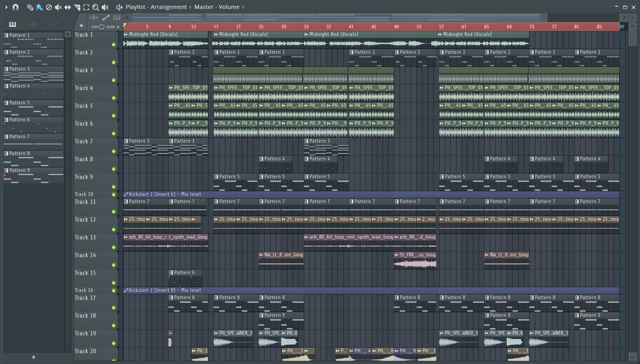
Task: Click the green playhead start marker
Action: (x=125, y=25)
